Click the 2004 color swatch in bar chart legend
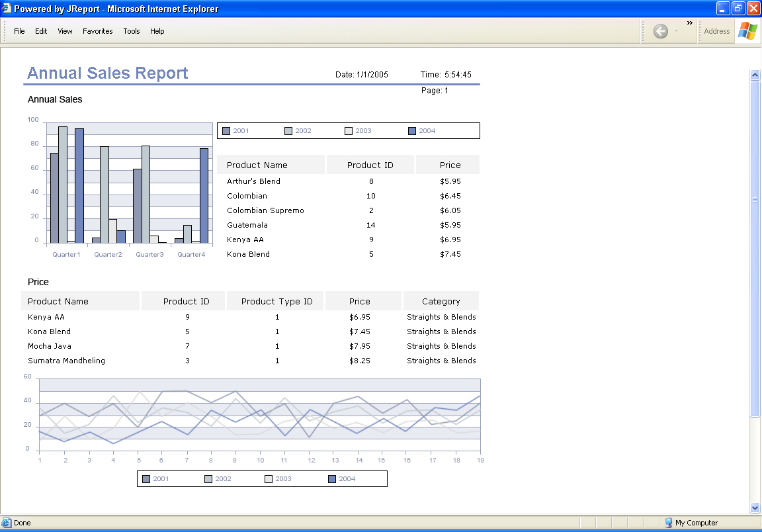Image resolution: width=762 pixels, height=532 pixels. click(x=412, y=131)
